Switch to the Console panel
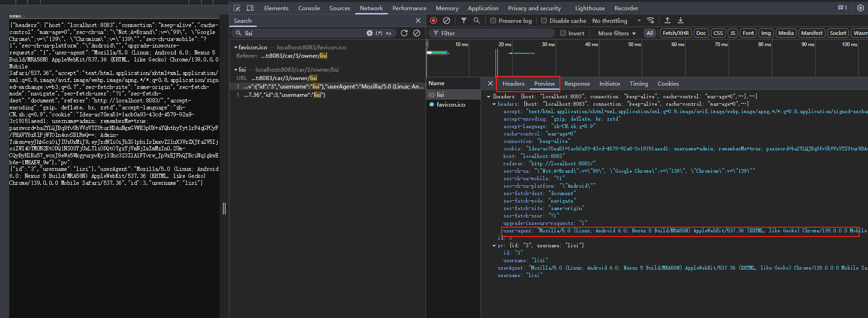The width and height of the screenshot is (868, 318). (x=309, y=8)
